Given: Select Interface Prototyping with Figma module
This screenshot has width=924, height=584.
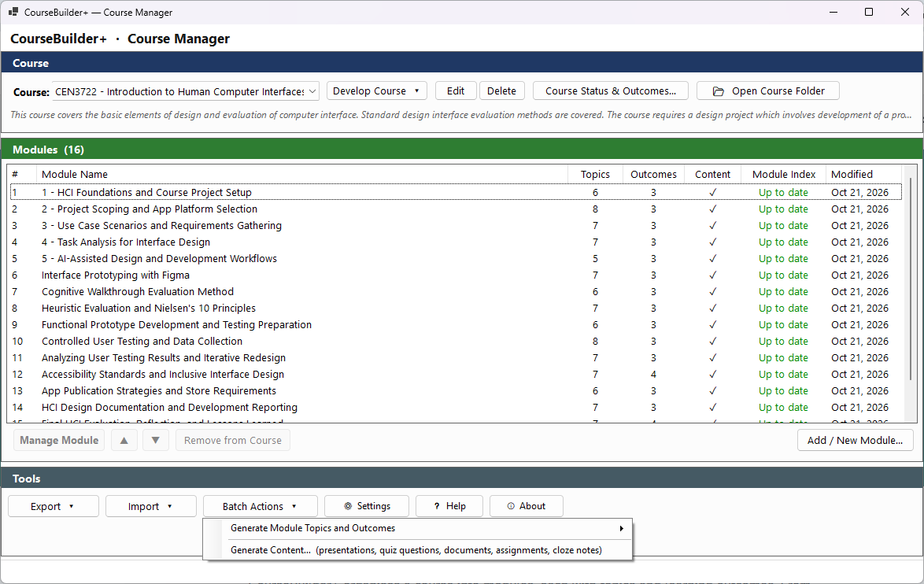Looking at the screenshot, I should pyautogui.click(x=456, y=275).
